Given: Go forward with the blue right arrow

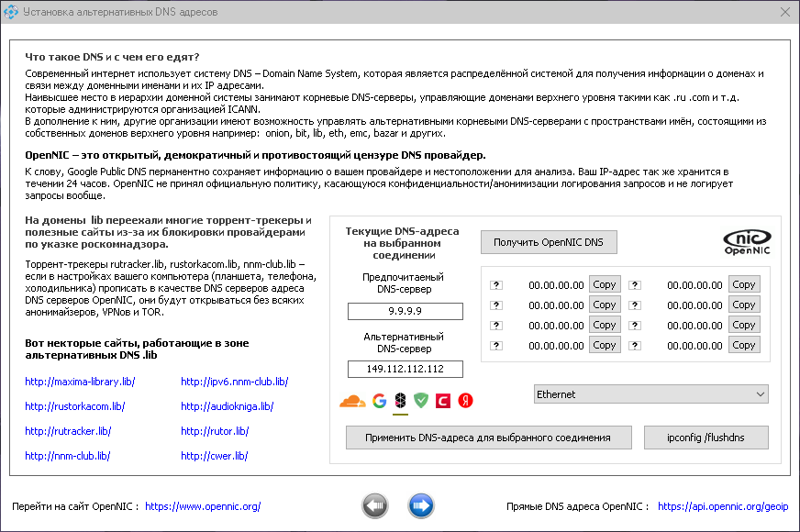Looking at the screenshot, I should click(x=421, y=505).
